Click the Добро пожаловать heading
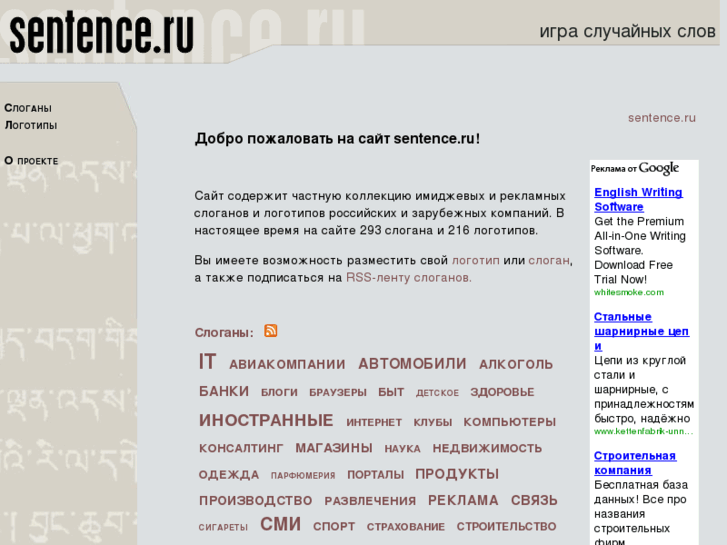The image size is (727, 545). 337,139
